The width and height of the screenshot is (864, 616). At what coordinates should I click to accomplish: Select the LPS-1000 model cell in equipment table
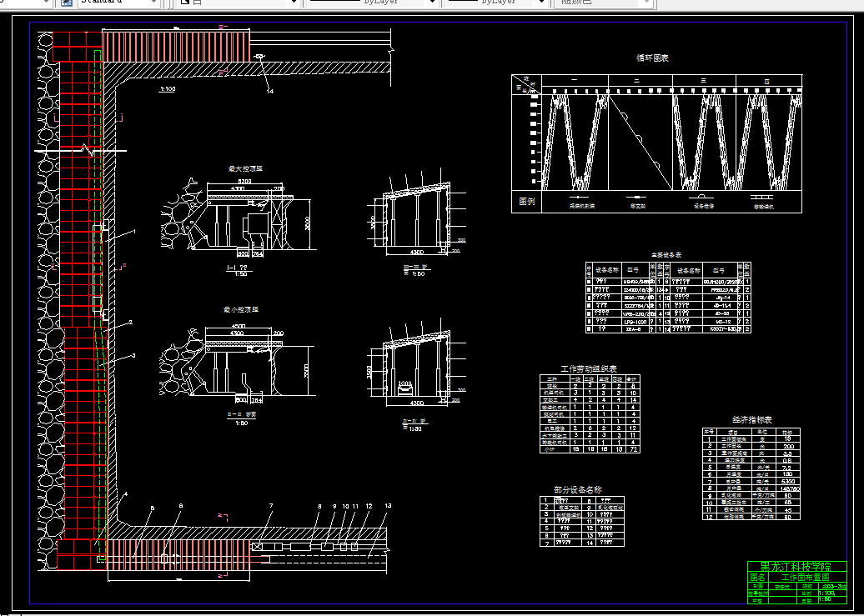click(x=635, y=321)
